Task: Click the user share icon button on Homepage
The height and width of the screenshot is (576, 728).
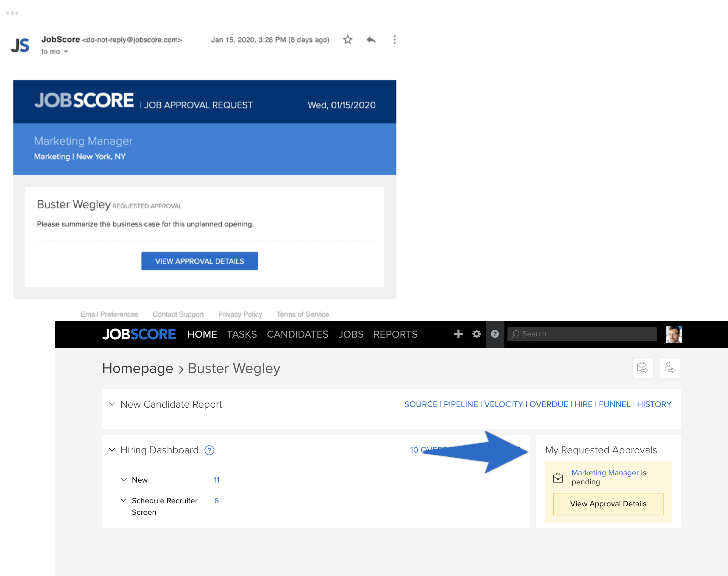Action: coord(670,367)
